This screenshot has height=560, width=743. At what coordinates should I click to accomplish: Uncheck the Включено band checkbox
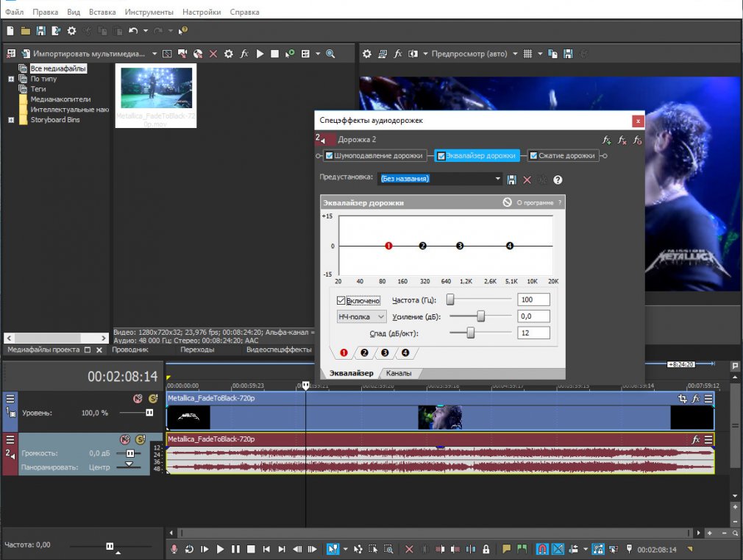point(341,301)
